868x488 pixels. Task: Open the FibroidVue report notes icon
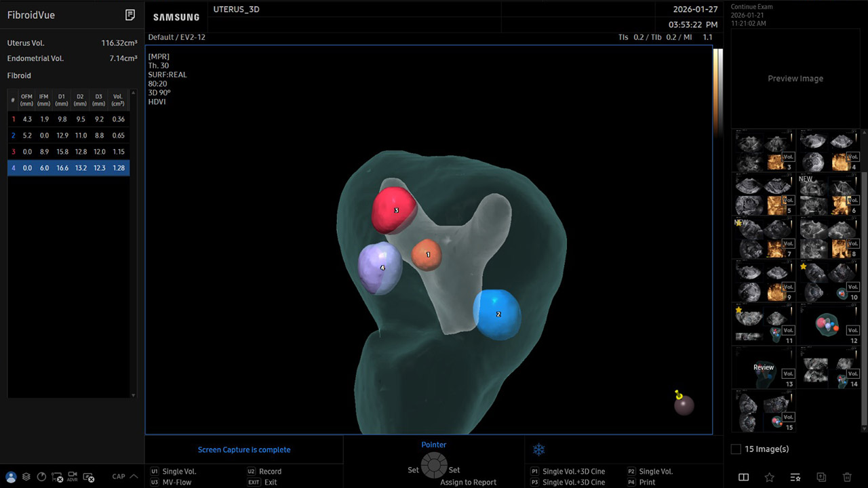(130, 15)
